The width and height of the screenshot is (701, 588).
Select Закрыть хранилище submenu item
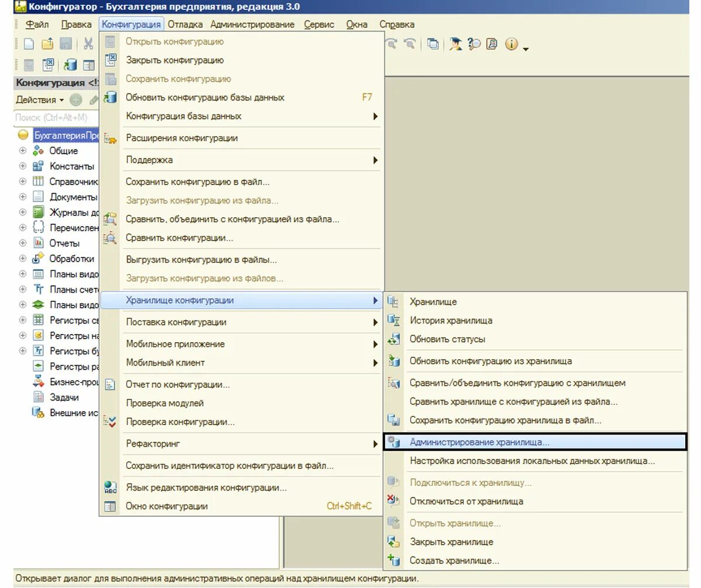tap(535, 542)
